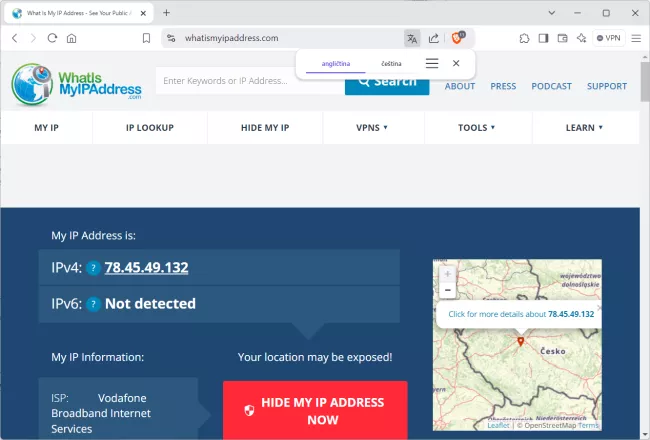Open the extensions puzzle icon
The width and height of the screenshot is (650, 440).
coord(524,38)
